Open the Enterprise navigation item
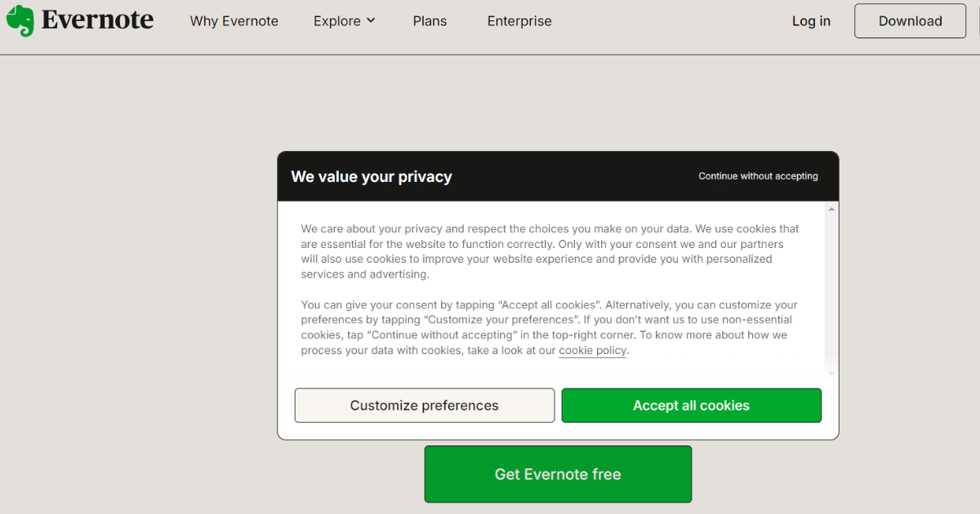 point(519,21)
